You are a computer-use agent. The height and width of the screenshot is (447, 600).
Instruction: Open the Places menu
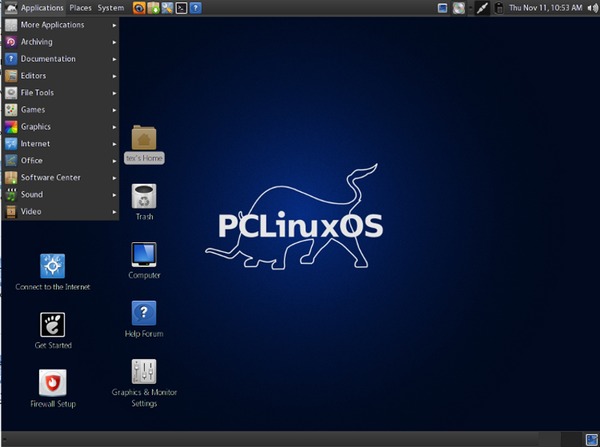click(x=80, y=8)
